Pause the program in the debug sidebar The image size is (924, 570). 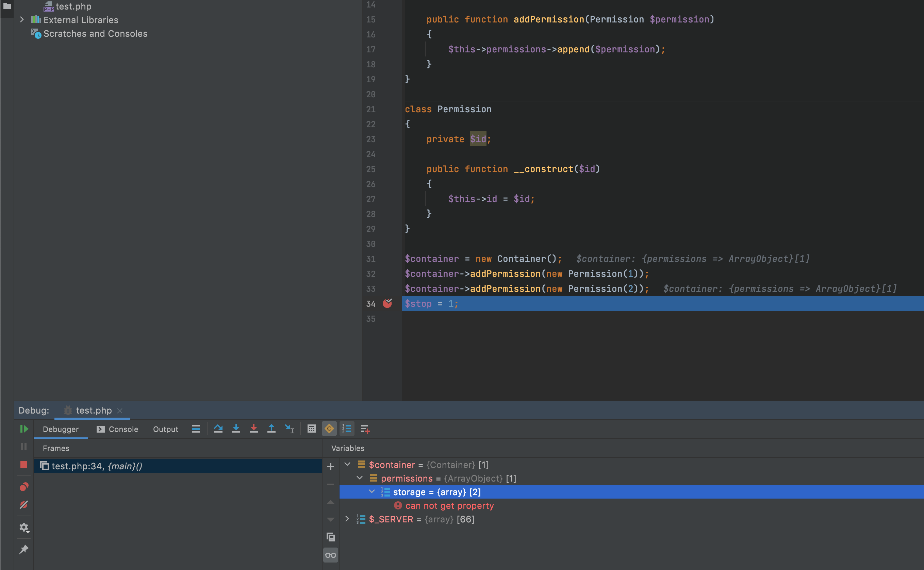(x=24, y=447)
